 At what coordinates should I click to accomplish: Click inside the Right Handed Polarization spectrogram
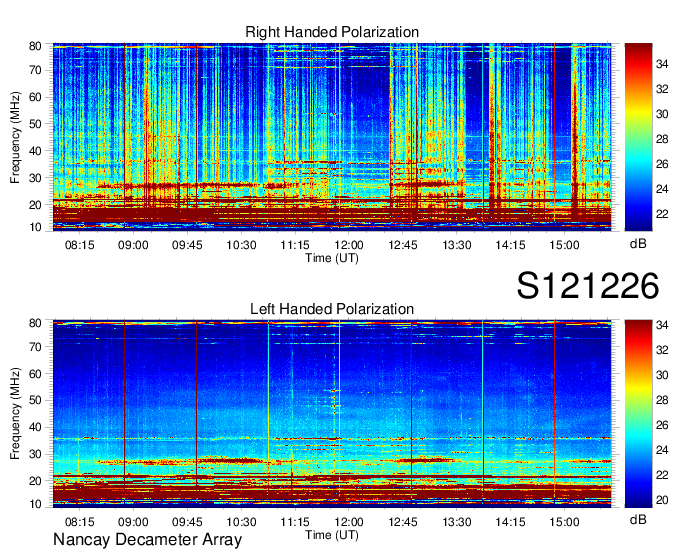click(x=332, y=137)
